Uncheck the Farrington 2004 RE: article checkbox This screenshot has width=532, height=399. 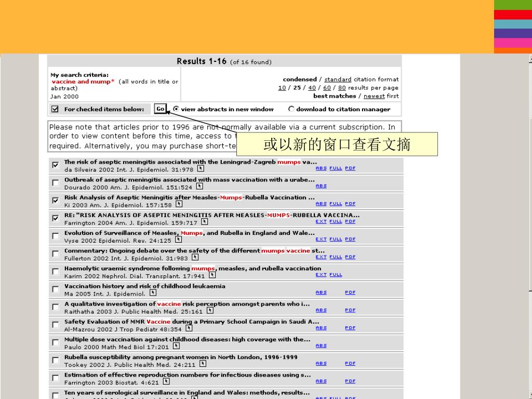56,218
